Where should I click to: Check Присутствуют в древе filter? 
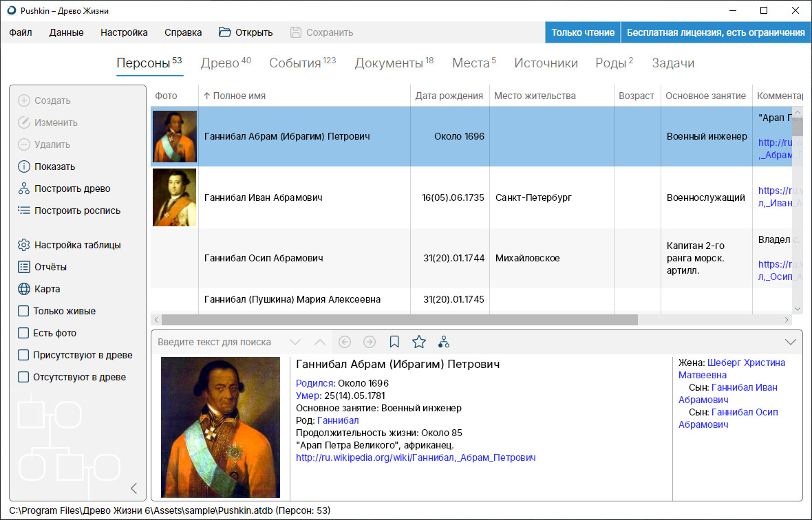(23, 355)
